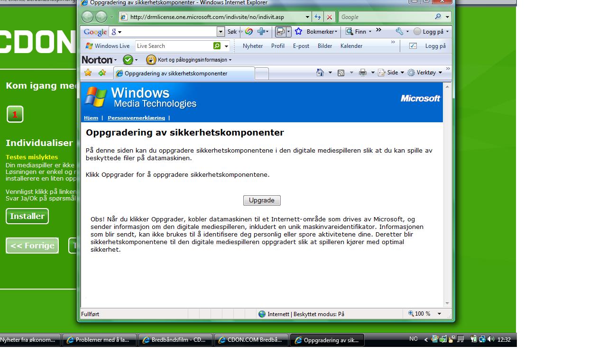The height and width of the screenshot is (364, 607).
Task: Open the address bar URL history dropdown
Action: [x=307, y=17]
